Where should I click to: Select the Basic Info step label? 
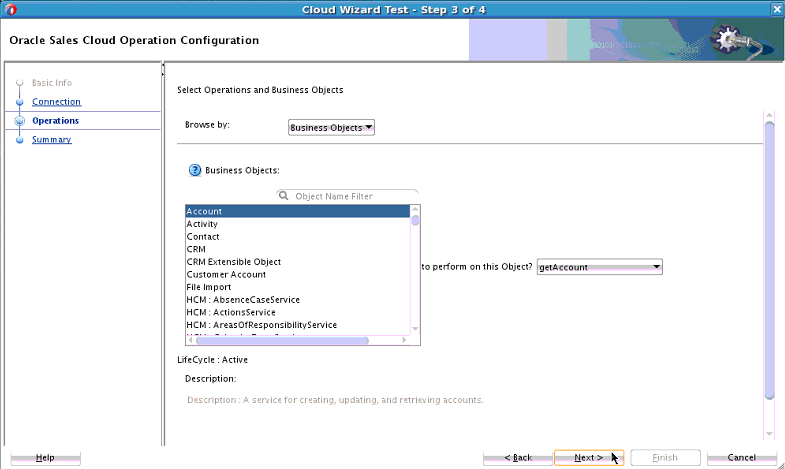coord(52,83)
